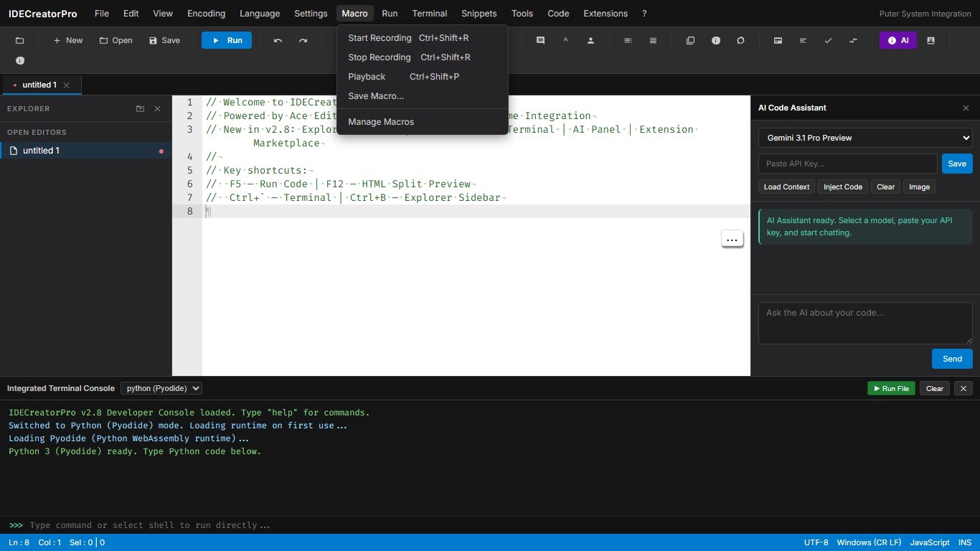Save the file using Save button
Screen dimensions: 980x551
(x=164, y=40)
